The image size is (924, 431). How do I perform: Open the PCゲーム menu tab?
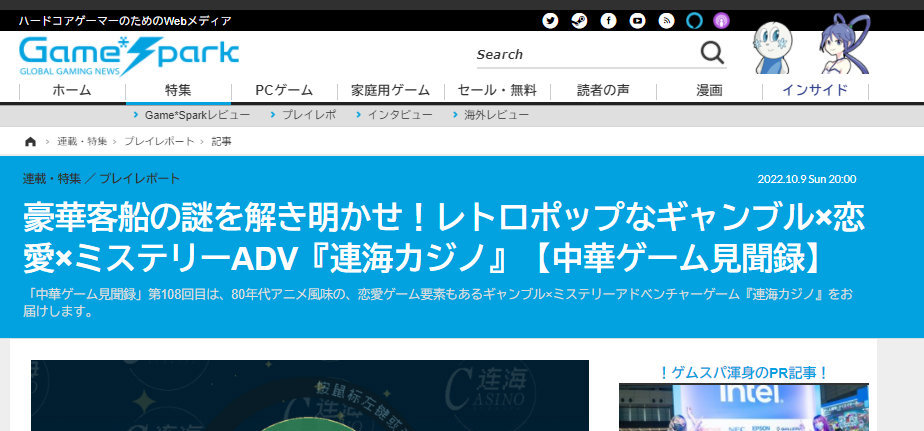pyautogui.click(x=284, y=91)
